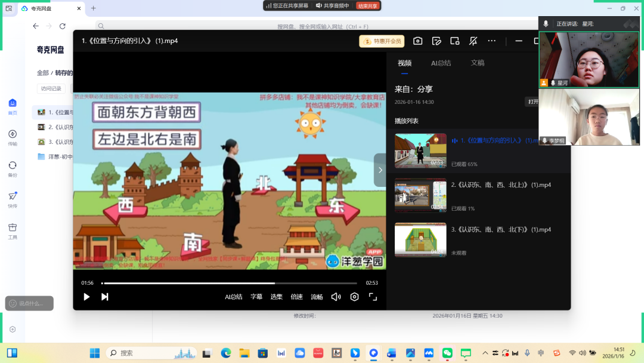This screenshot has width=644, height=363.
Task: Collapse the playlist side panel arrow
Action: point(380,170)
